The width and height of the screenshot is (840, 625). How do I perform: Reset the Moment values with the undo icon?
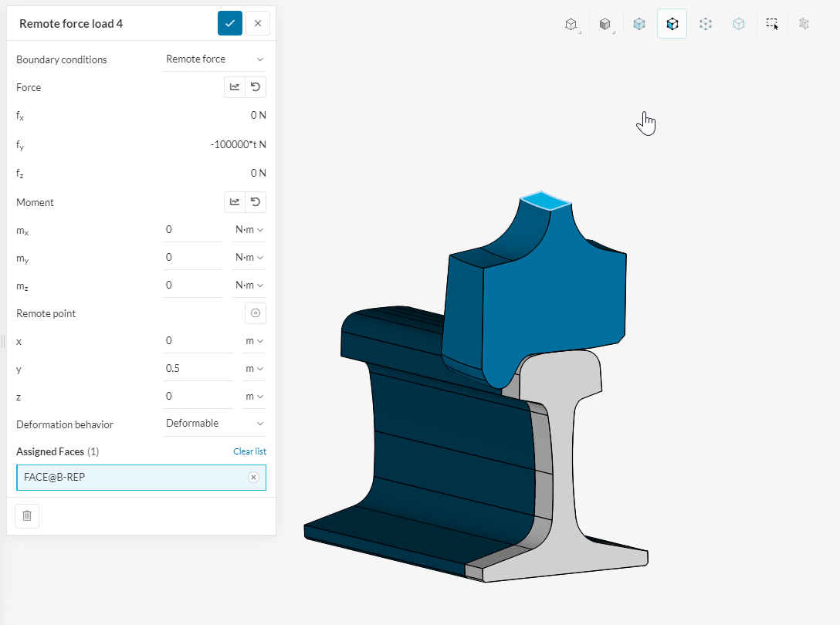coord(256,202)
